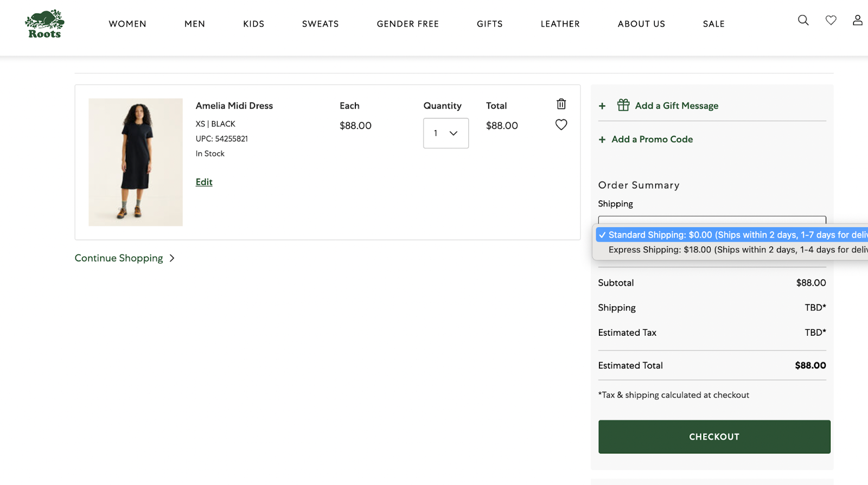Screen dimensions: 868x485
Task: Click the Roots beaver logo
Action: coord(44,24)
